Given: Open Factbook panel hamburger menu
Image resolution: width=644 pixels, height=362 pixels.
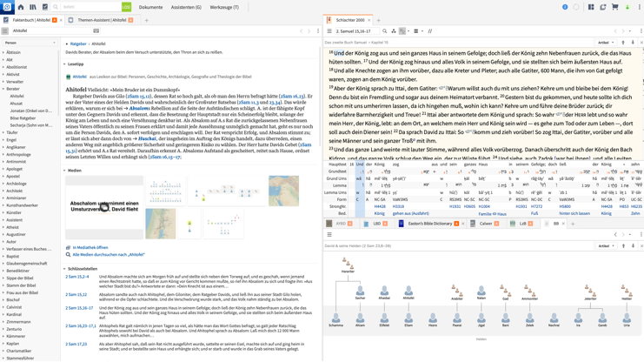Looking at the screenshot, I should click(x=5, y=30).
